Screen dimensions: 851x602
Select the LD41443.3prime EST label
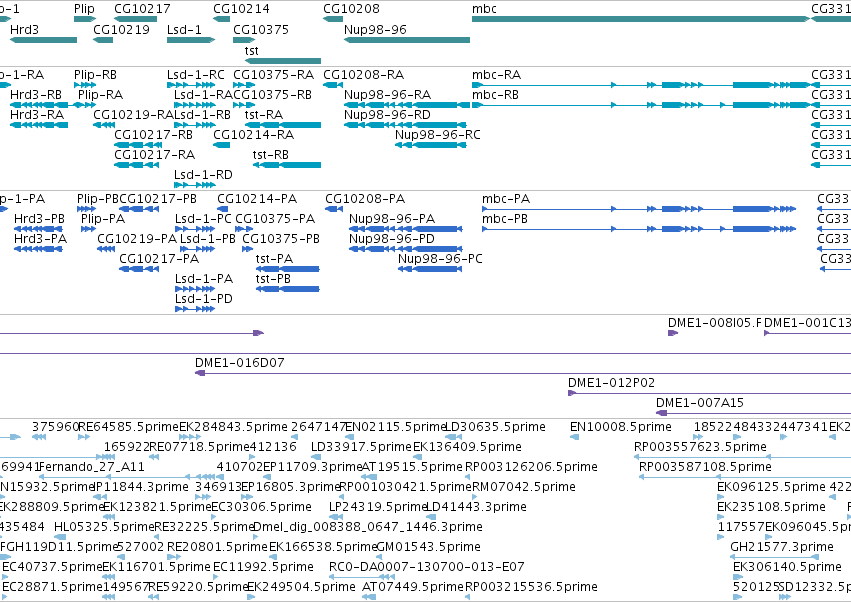tap(476, 507)
